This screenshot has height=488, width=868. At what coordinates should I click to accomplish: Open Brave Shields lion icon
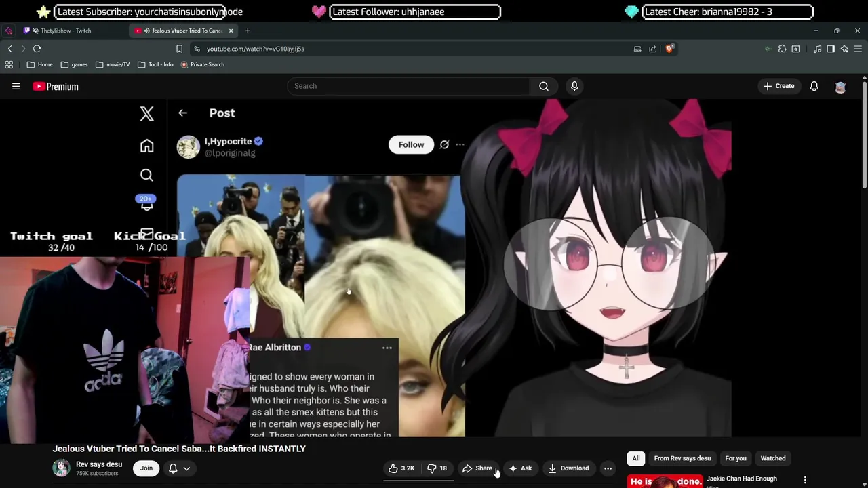tap(669, 49)
